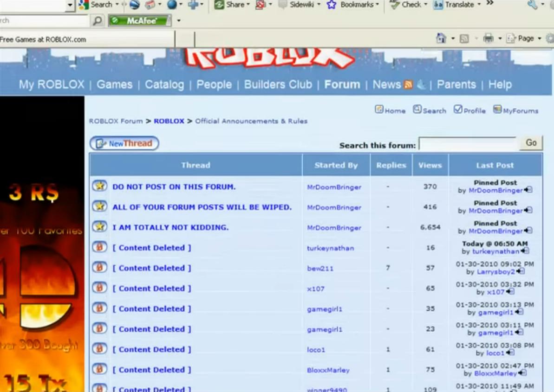The width and height of the screenshot is (554, 392).
Task: Open the Catalog navigation link
Action: coord(164,84)
